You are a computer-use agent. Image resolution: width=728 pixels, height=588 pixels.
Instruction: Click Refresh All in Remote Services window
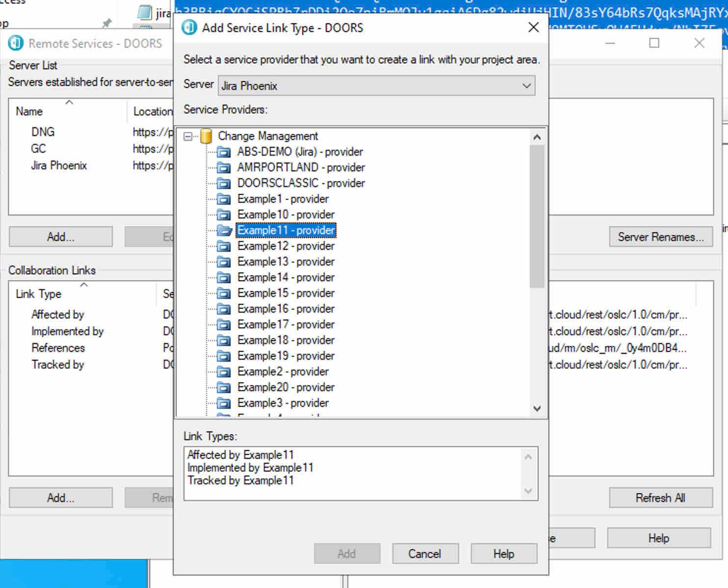[x=661, y=498]
